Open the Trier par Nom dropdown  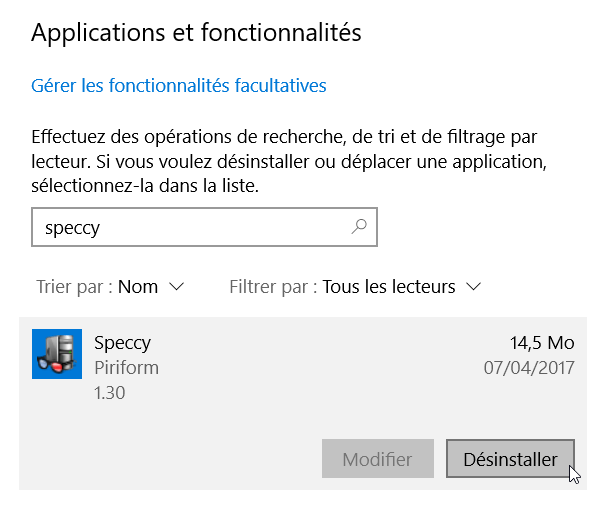(x=110, y=287)
